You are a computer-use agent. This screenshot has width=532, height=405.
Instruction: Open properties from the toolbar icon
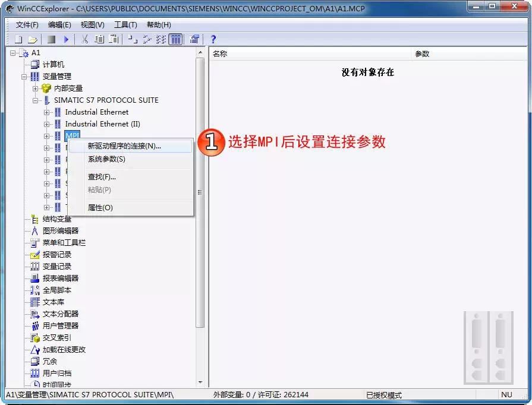(194, 39)
